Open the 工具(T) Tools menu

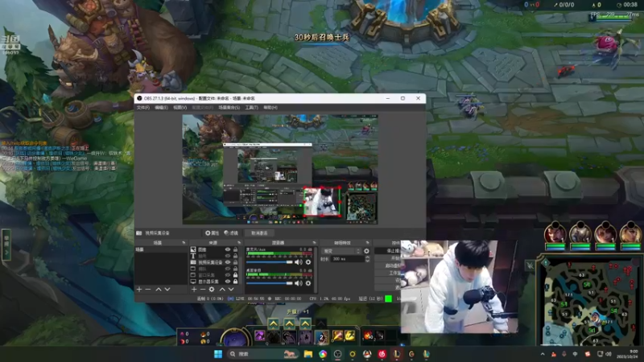(x=251, y=108)
